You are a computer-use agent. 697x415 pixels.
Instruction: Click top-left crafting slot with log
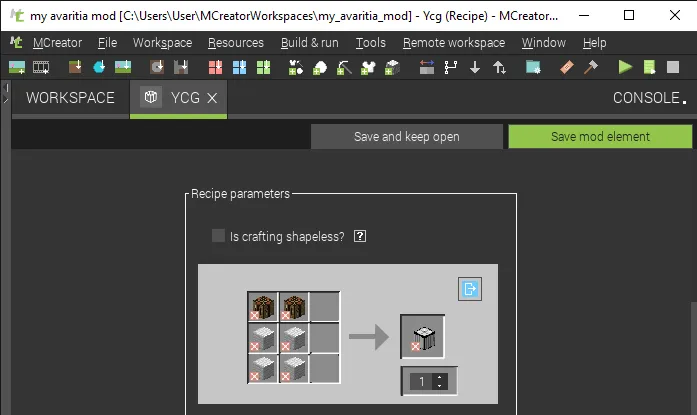[263, 307]
